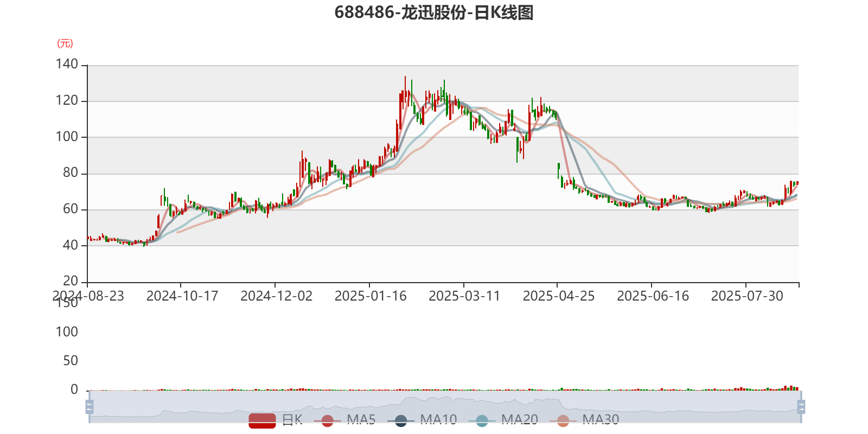This screenshot has width=868, height=434.
Task: Click the 2025-06-16 date axis label
Action: [653, 296]
